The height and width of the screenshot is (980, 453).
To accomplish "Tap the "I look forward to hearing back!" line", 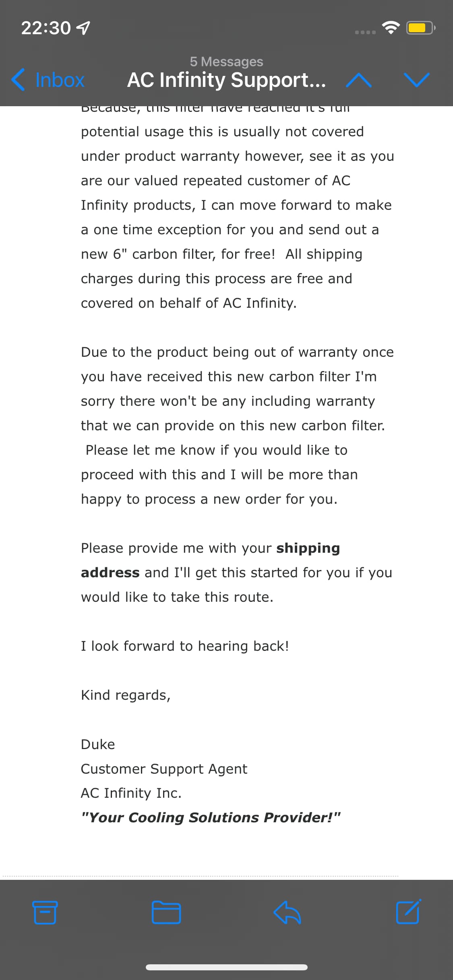I will [x=185, y=646].
